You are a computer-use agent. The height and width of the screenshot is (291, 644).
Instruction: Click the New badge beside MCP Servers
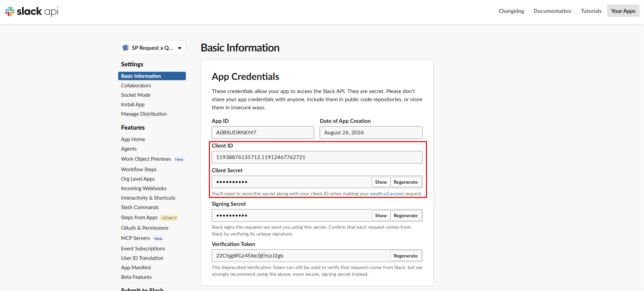click(158, 239)
